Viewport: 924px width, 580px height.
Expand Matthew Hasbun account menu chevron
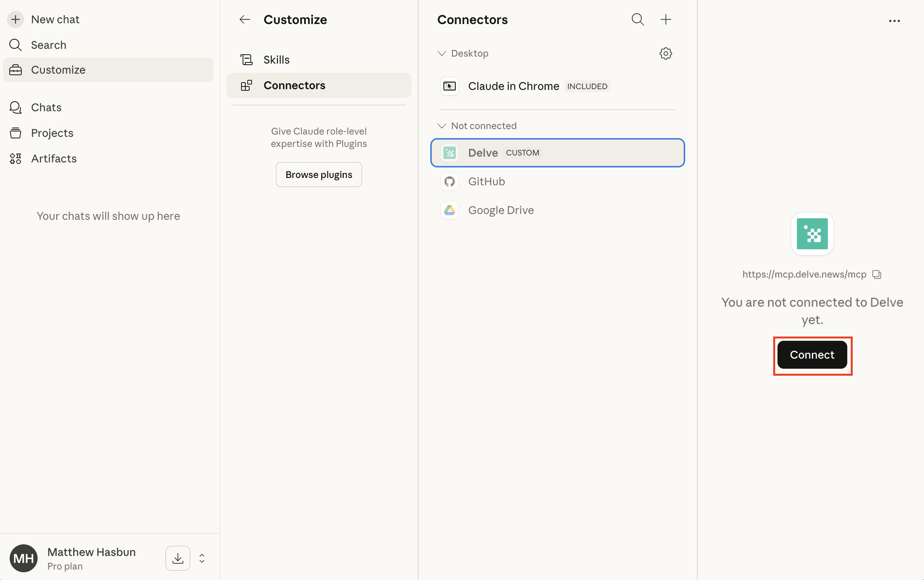(x=202, y=558)
